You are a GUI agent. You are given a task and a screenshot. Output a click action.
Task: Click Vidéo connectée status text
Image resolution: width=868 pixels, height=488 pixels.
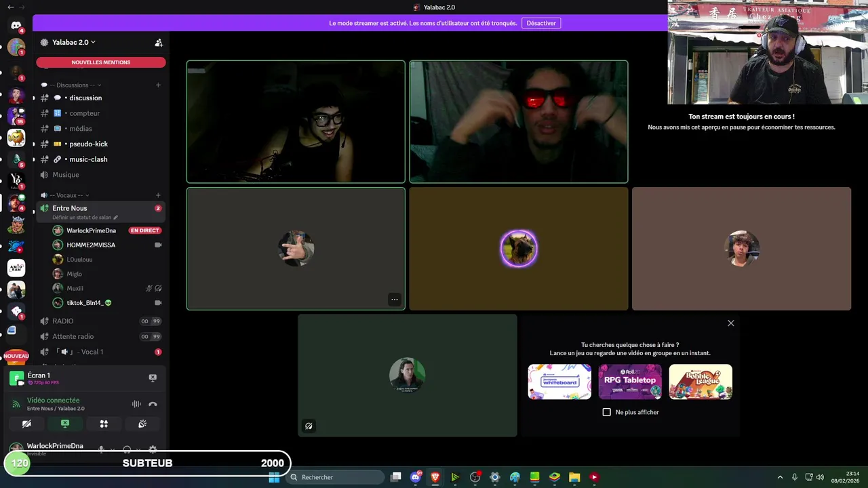point(53,400)
